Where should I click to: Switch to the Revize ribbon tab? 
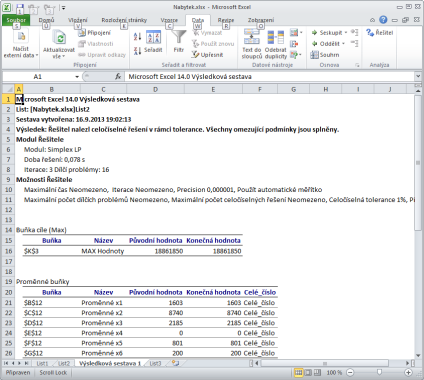coord(226,20)
